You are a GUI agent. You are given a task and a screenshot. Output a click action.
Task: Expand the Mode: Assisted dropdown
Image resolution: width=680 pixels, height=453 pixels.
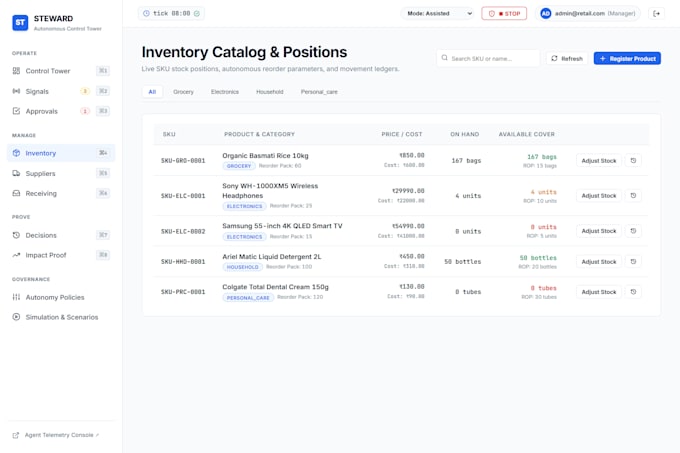point(438,13)
